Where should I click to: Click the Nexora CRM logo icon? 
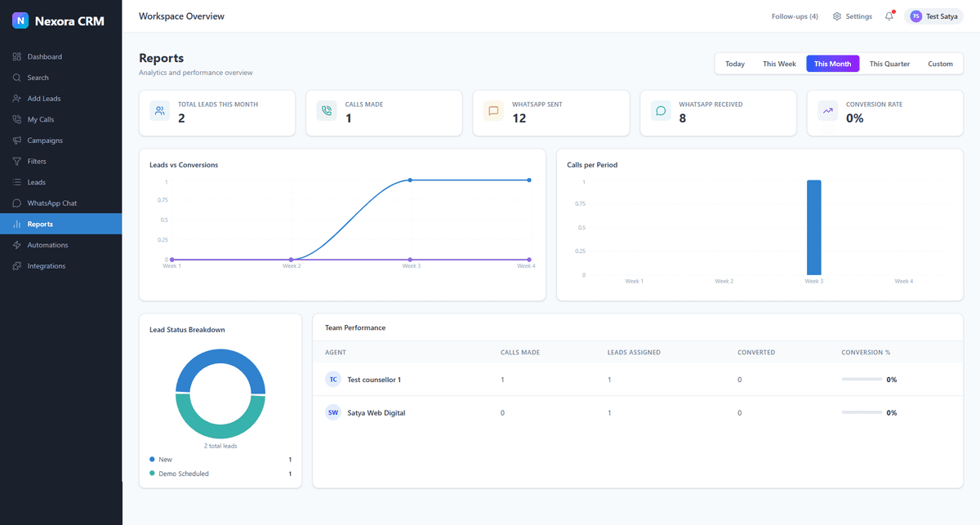tap(20, 21)
